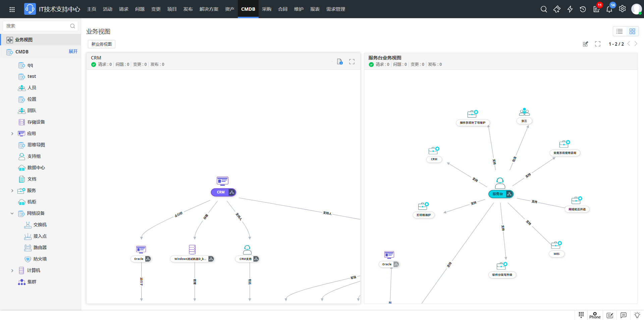
Task: Expand the 应用 tree node
Action: click(x=12, y=134)
